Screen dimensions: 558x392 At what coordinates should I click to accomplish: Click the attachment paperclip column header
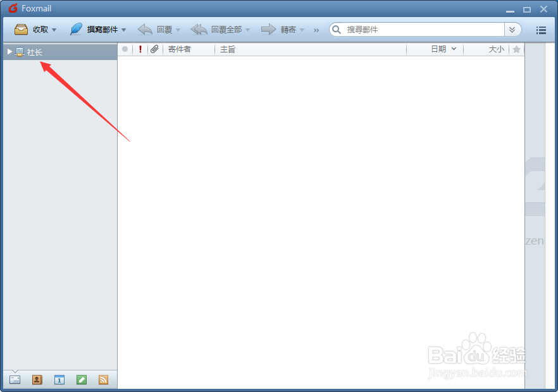point(154,49)
